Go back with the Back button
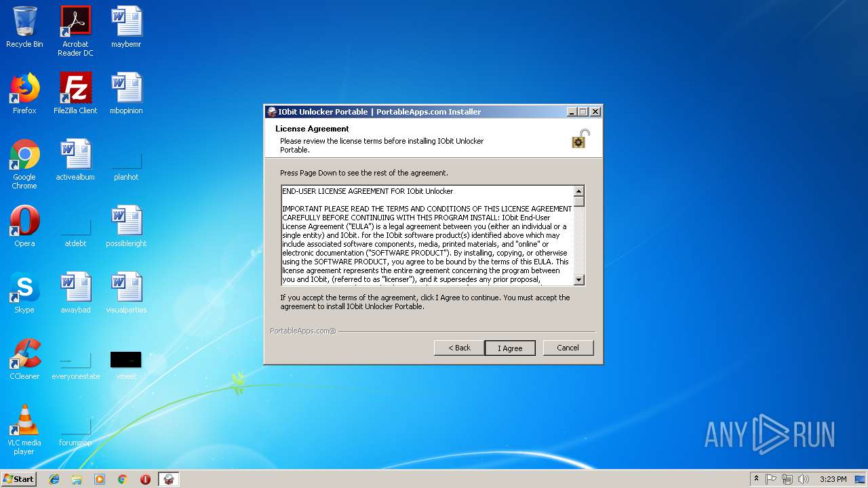Image resolution: width=868 pixels, height=488 pixels. click(459, 348)
